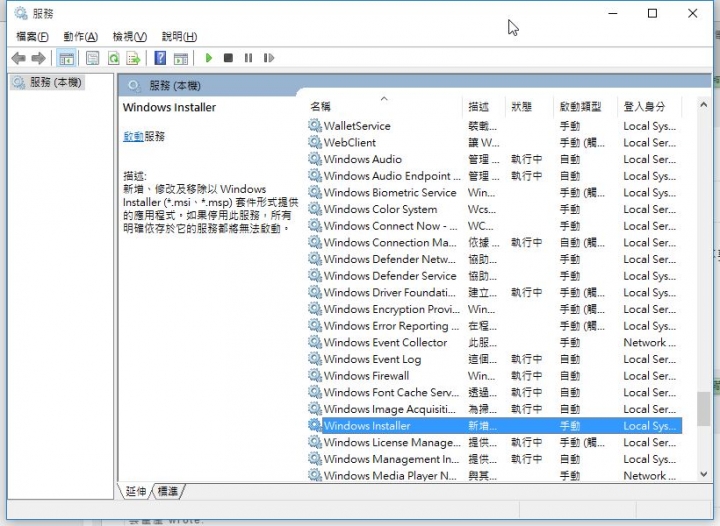Click the gear icon beside Windows Installer
The image size is (720, 526).
point(315,425)
